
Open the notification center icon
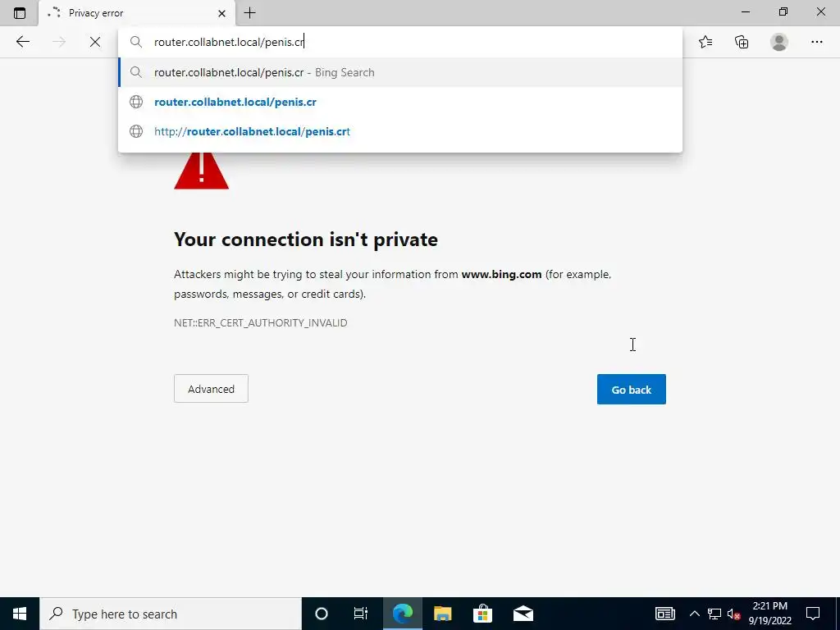pos(813,614)
